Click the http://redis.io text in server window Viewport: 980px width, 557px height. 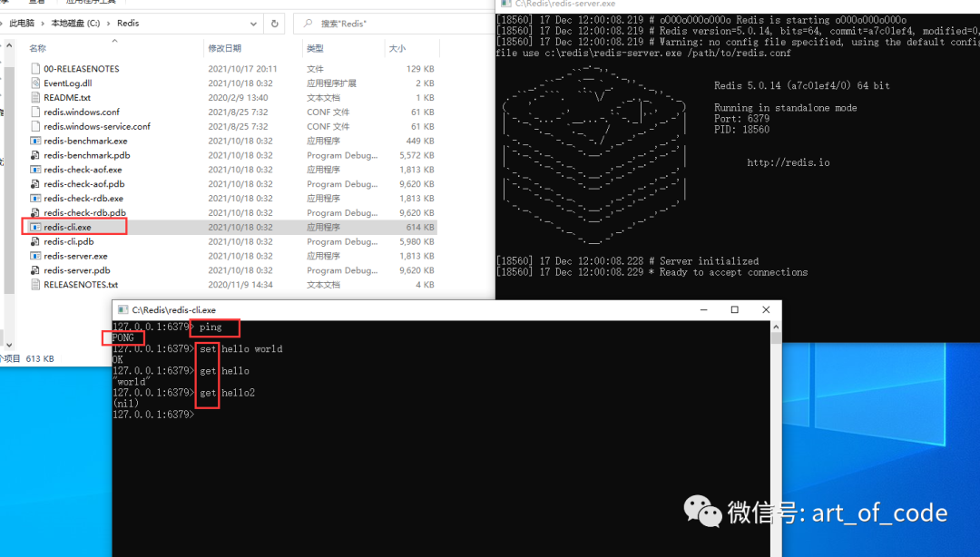[789, 162]
